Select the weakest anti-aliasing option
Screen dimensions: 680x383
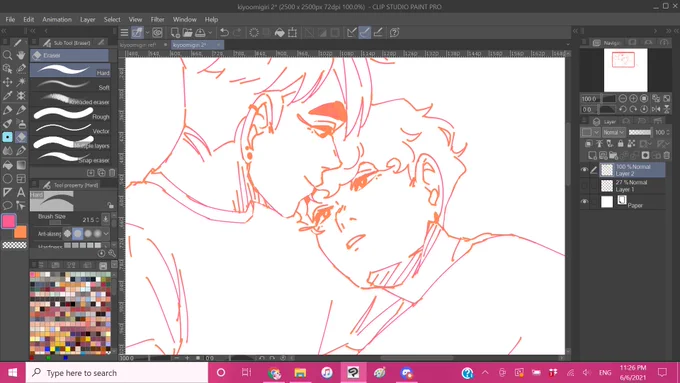(67, 233)
